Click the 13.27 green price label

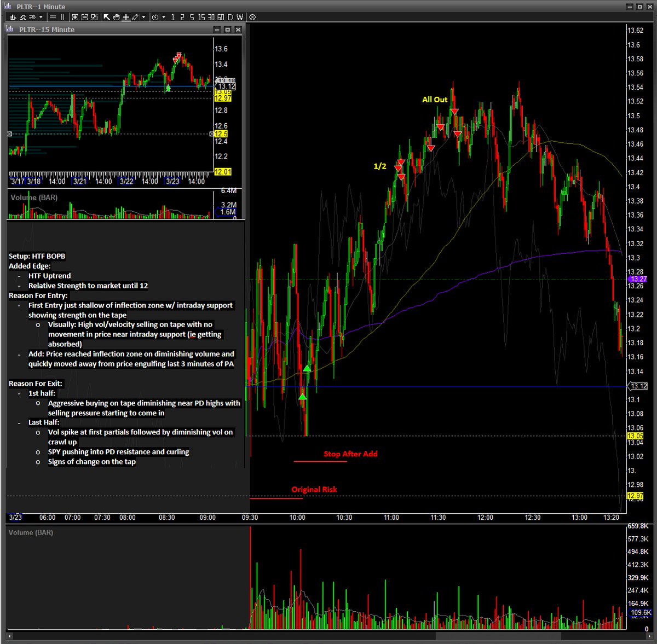[x=638, y=279]
